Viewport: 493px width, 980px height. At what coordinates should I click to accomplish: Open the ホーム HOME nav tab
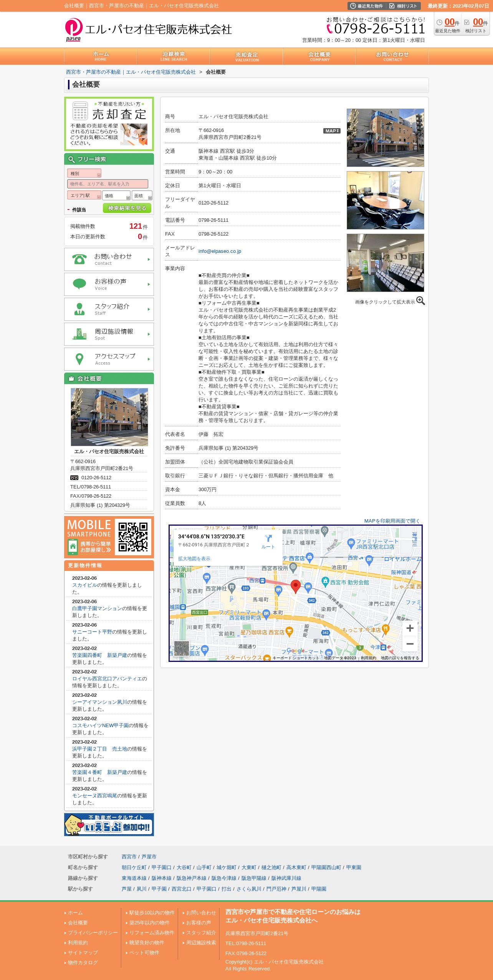[101, 56]
